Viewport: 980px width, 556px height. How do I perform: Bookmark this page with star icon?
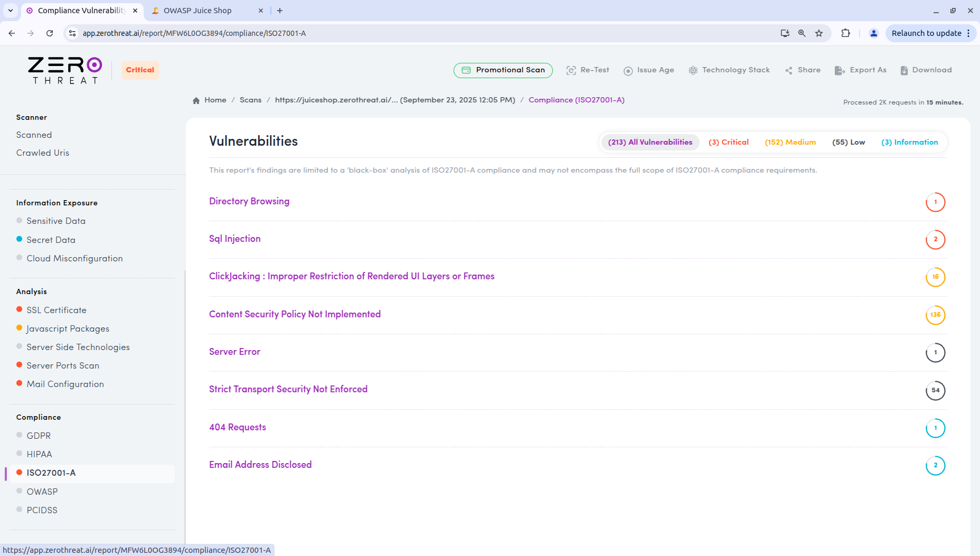click(x=819, y=33)
